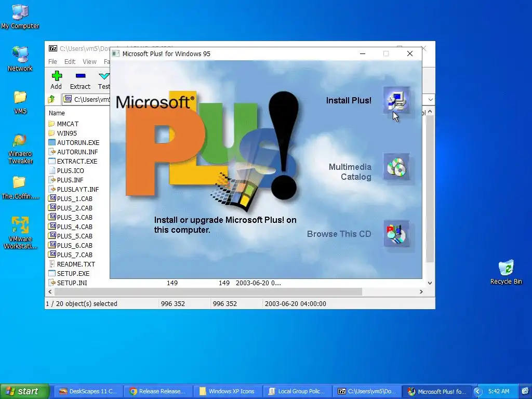Click the vertical scrollbar up arrow in 7-Zip
The image size is (532, 399).
click(x=430, y=112)
